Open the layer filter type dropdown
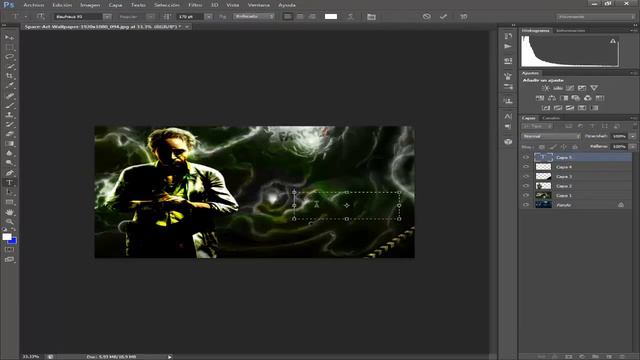Image resolution: width=640 pixels, height=360 pixels. [537, 127]
